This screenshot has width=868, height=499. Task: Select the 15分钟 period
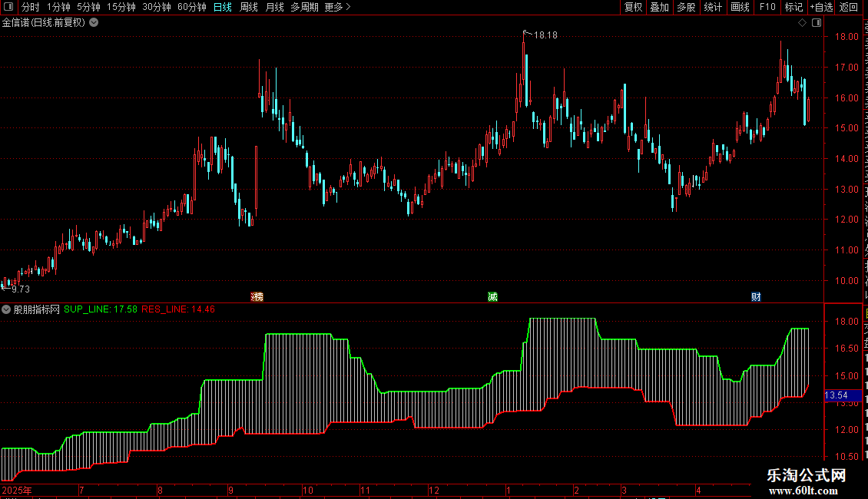121,7
